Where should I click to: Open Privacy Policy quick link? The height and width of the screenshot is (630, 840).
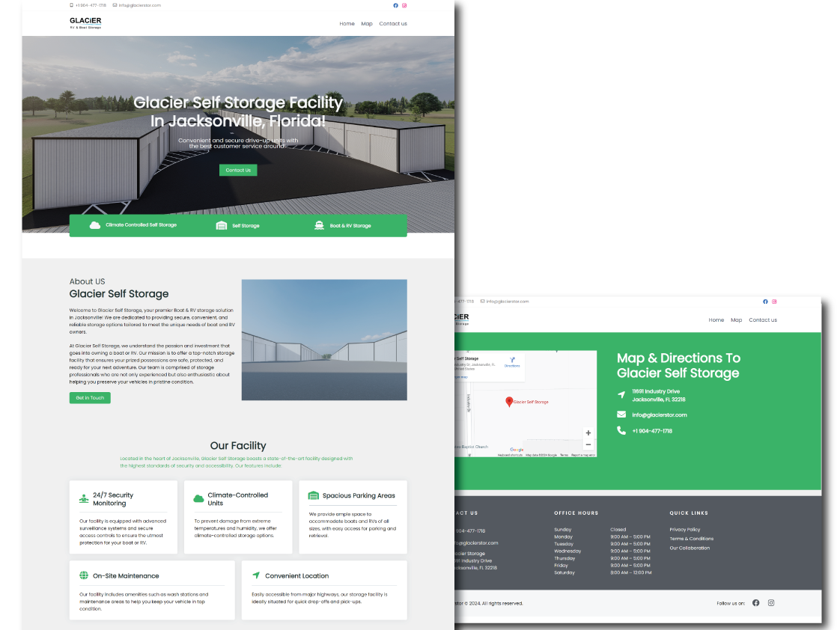(684, 530)
